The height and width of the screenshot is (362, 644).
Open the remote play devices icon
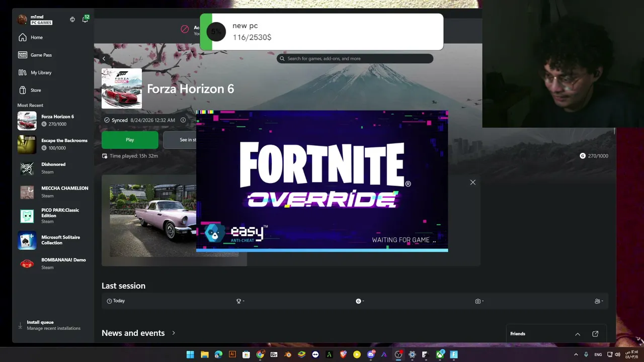tap(72, 20)
